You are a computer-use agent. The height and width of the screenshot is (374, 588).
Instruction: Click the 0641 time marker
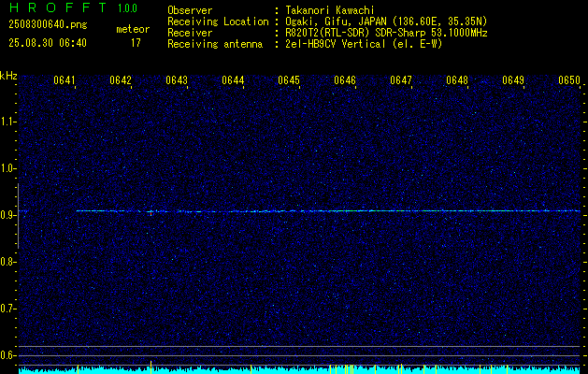click(65, 80)
